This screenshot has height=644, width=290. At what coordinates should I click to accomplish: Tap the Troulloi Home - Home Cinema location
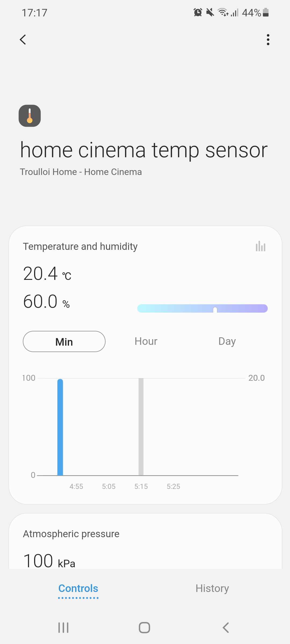[81, 172]
